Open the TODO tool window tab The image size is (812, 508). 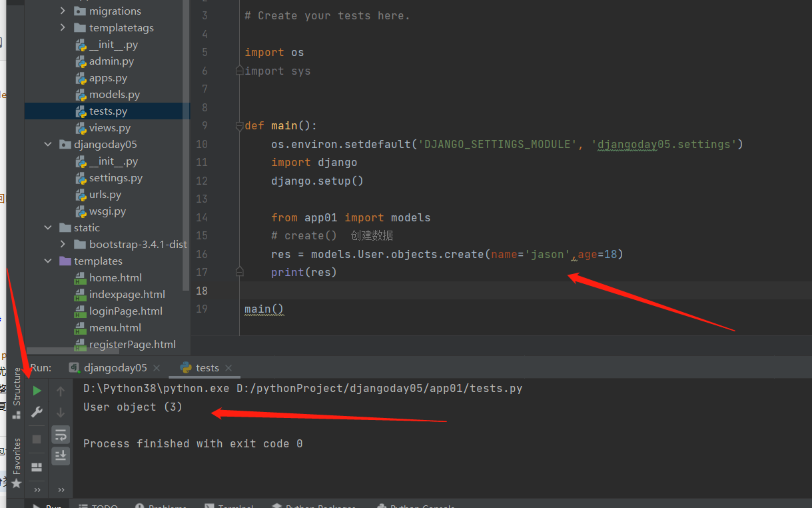pyautogui.click(x=99, y=506)
